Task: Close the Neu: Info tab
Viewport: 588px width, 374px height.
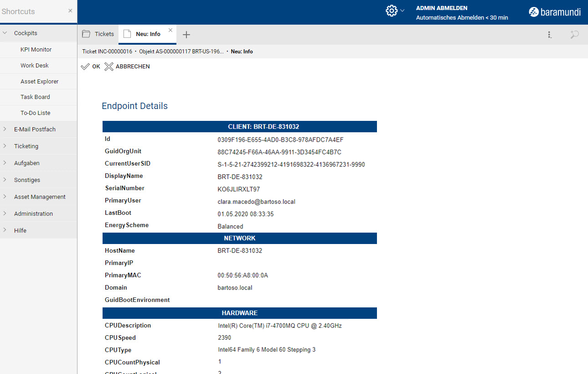Action: coord(170,30)
